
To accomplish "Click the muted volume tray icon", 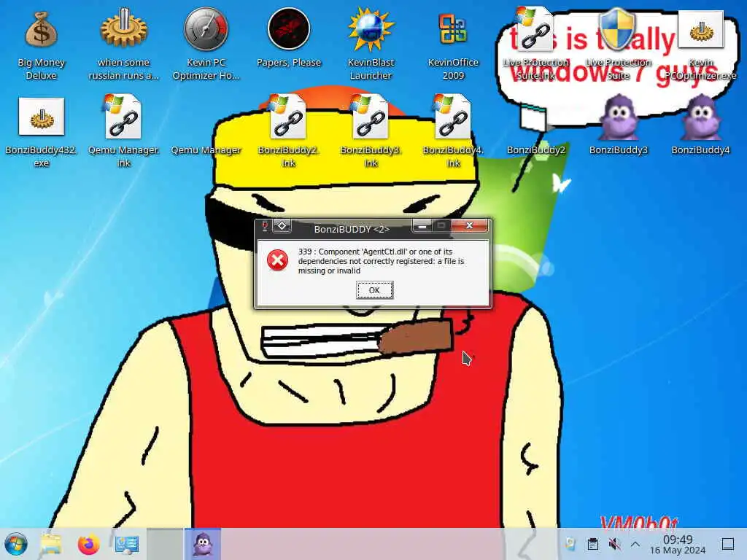I will click(x=614, y=544).
